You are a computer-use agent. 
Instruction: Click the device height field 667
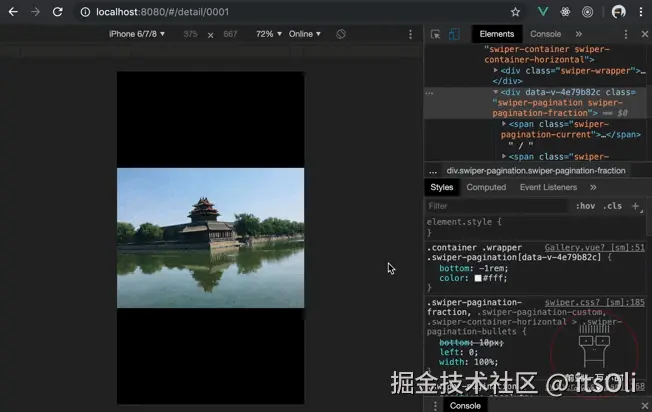click(230, 34)
